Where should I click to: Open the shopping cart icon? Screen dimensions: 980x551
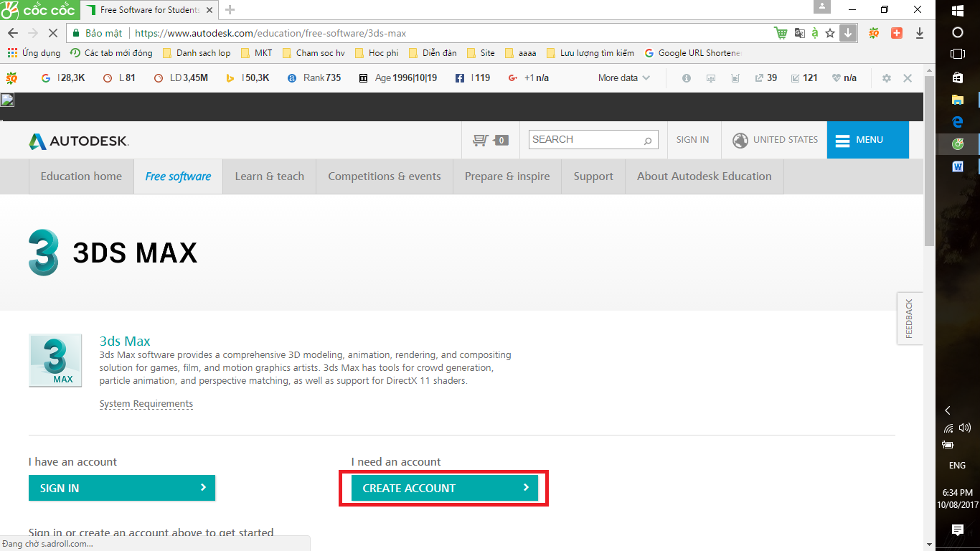481,140
